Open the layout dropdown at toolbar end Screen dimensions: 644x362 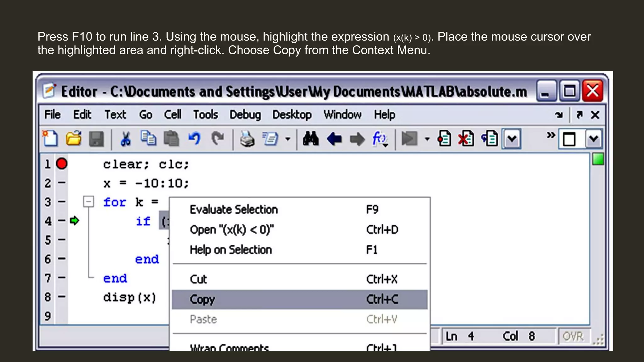pos(594,139)
